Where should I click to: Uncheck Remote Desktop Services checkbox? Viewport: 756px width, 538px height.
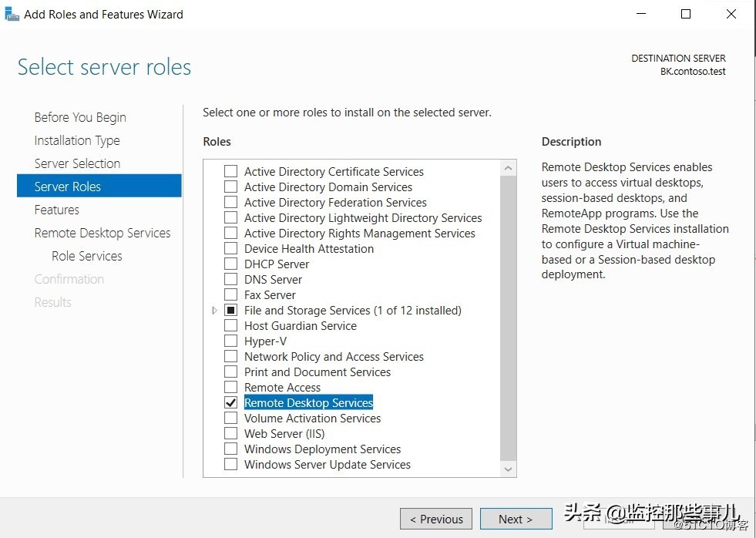point(230,403)
